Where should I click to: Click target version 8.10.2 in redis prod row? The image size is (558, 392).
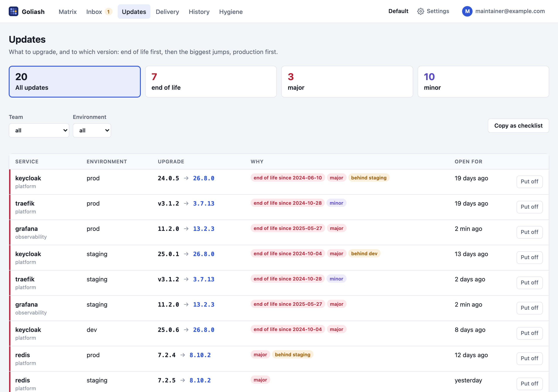tap(200, 355)
